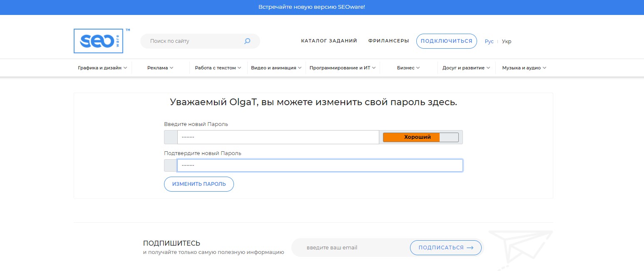Open the Работа с текстом dropdown
644x271 pixels.
pyautogui.click(x=218, y=68)
